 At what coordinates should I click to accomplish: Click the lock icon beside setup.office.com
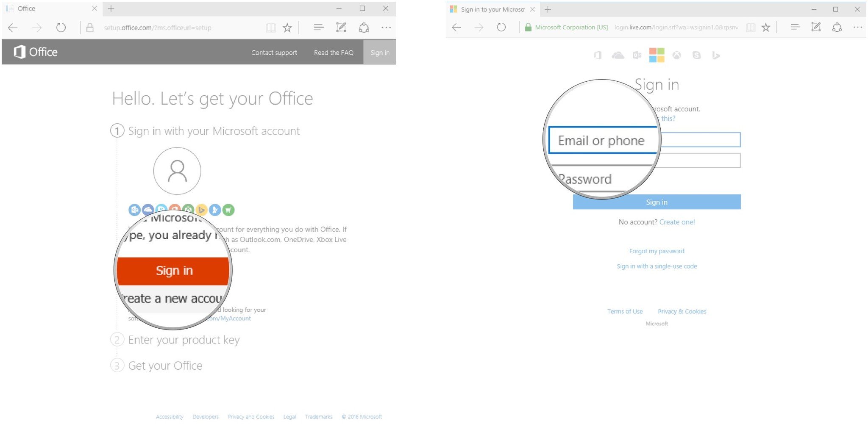click(x=90, y=28)
